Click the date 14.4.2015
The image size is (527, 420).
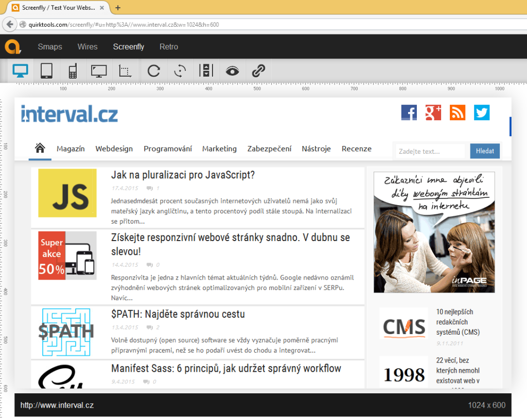click(125, 265)
